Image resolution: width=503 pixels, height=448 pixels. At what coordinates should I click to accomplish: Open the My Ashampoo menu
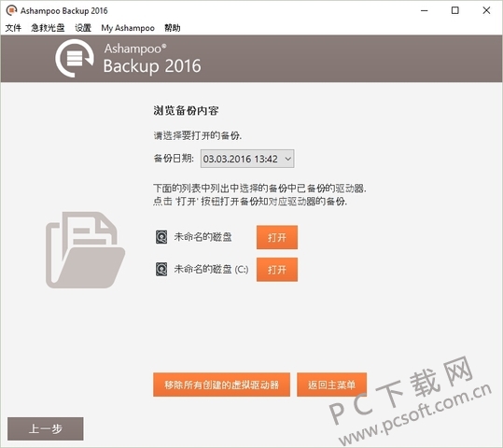(128, 28)
